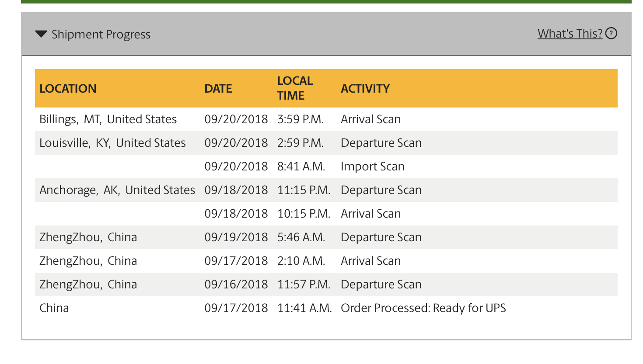
Task: Select Anchorage, AK, United States location
Action: [x=117, y=190]
